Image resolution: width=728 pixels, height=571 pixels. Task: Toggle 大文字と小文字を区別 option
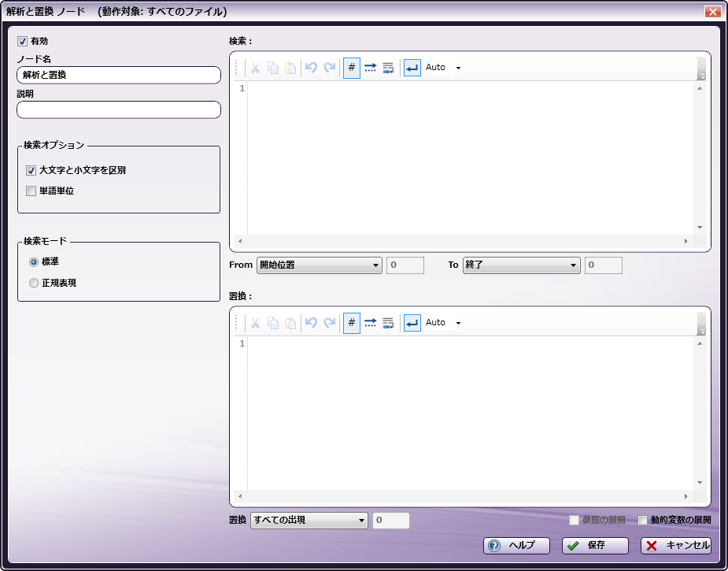(x=31, y=170)
